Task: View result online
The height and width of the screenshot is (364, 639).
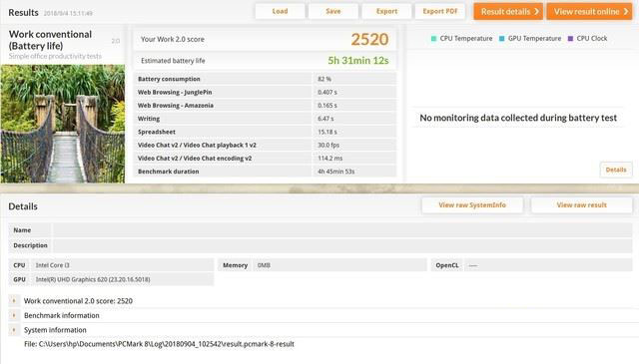Action: coord(589,11)
